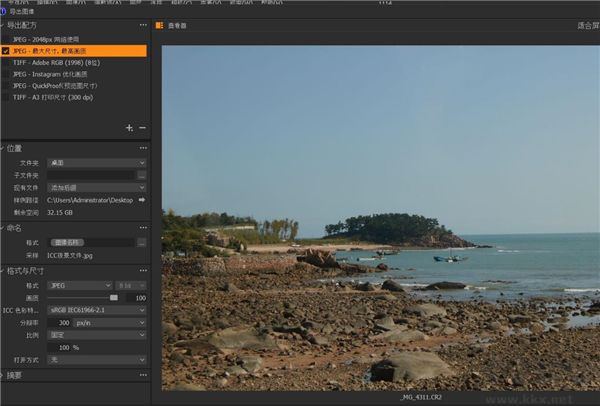600x406 pixels.
Task: Click the browse button beside 子文件夹 field
Action: 142,175
